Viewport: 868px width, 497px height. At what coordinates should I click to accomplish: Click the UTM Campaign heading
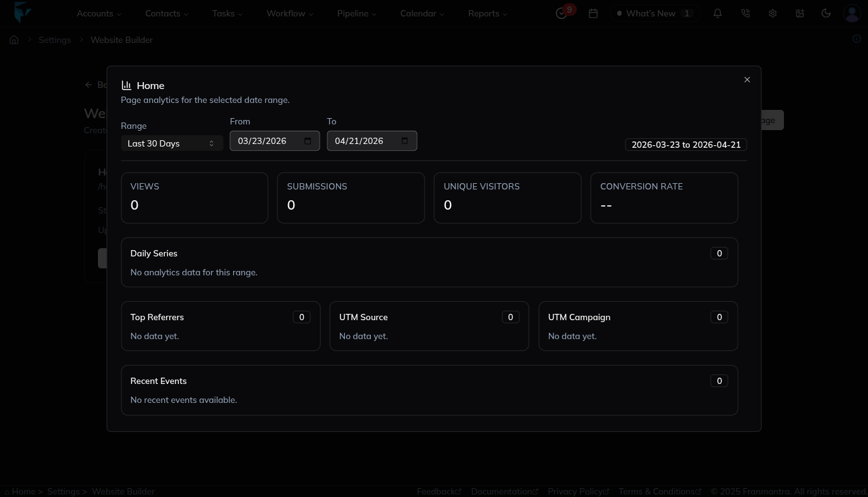pos(579,317)
